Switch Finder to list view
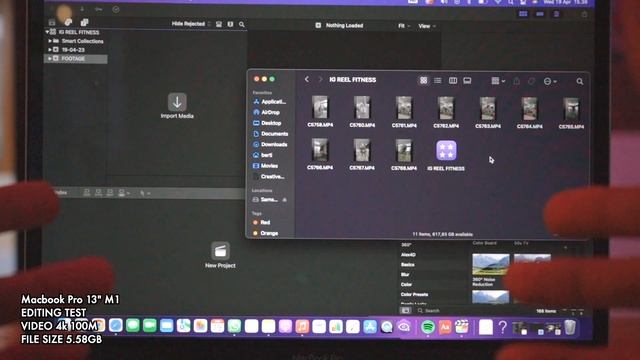The width and height of the screenshot is (640, 360). [x=438, y=80]
